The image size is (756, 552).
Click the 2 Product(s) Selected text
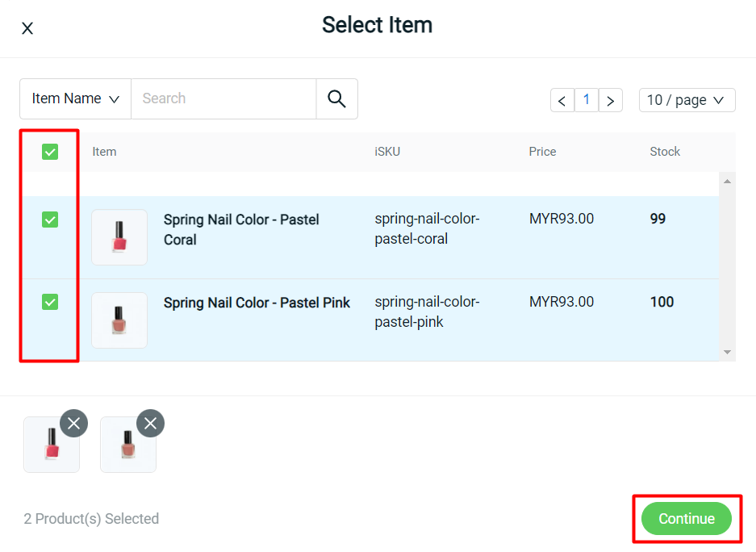click(91, 519)
